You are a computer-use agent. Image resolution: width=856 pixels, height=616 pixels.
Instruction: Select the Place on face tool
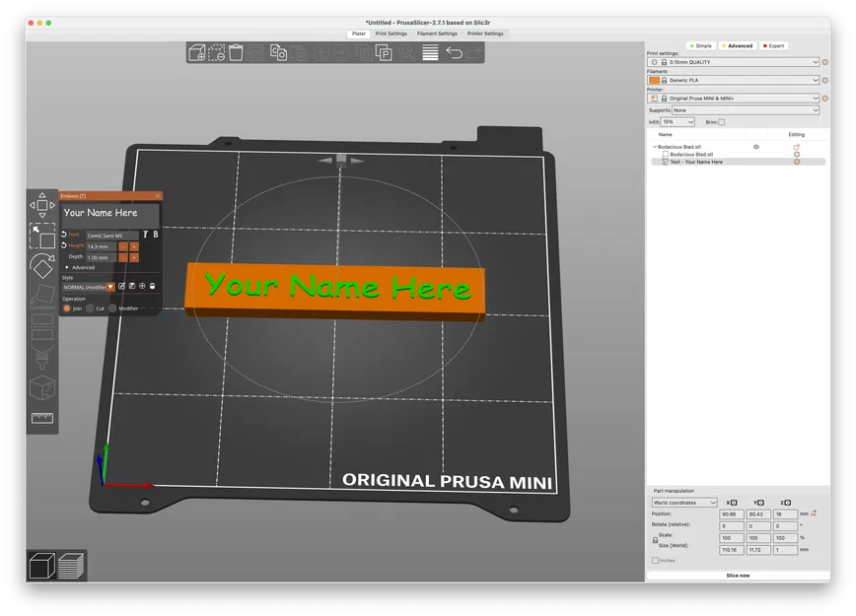tap(42, 295)
